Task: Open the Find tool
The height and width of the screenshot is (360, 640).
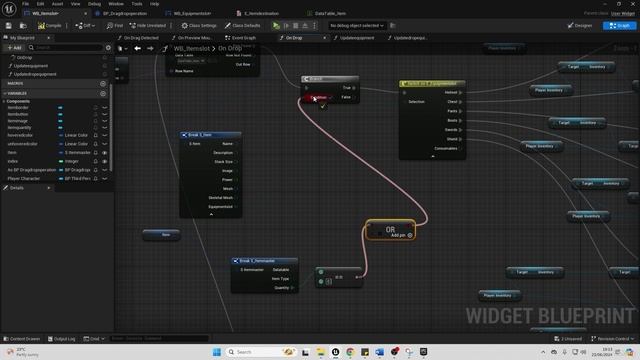Action: [x=115, y=26]
